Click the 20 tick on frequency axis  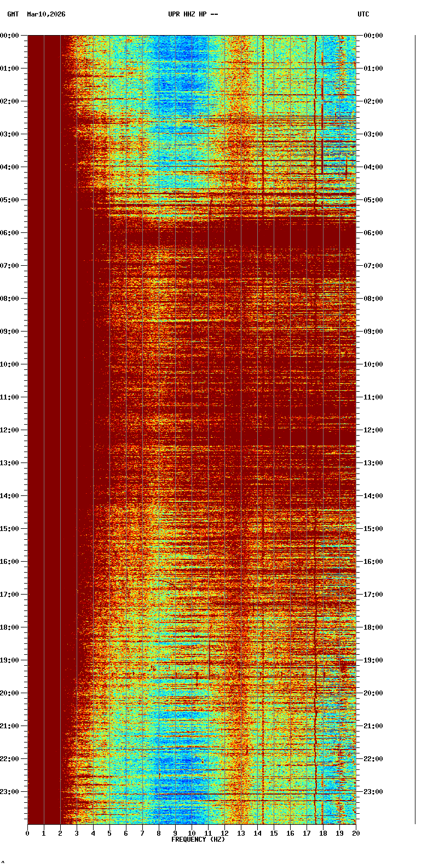(356, 833)
